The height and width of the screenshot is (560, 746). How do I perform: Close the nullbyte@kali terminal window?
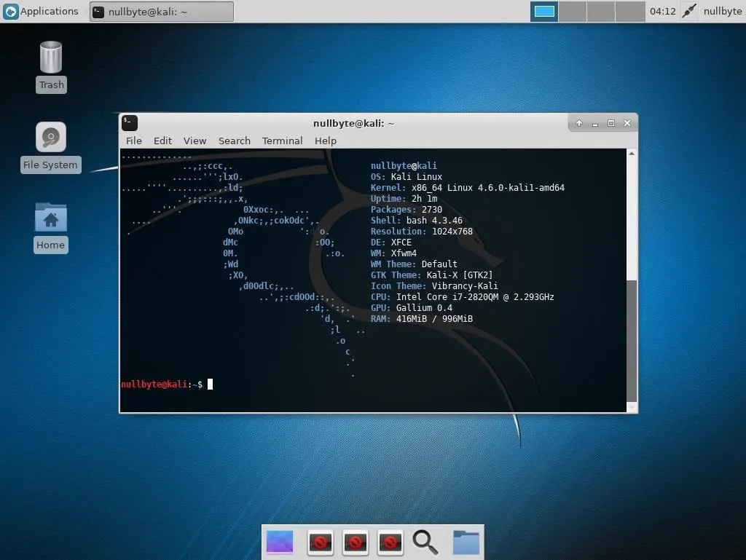click(x=627, y=123)
